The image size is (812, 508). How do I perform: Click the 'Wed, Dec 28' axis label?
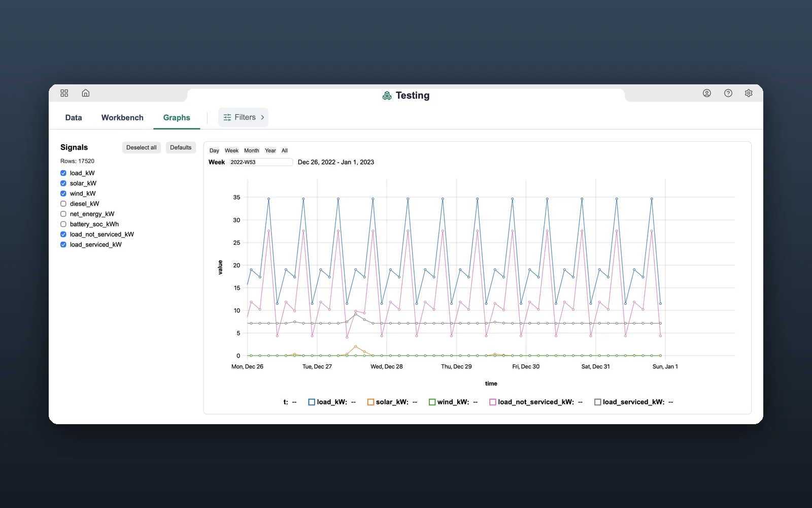387,366
